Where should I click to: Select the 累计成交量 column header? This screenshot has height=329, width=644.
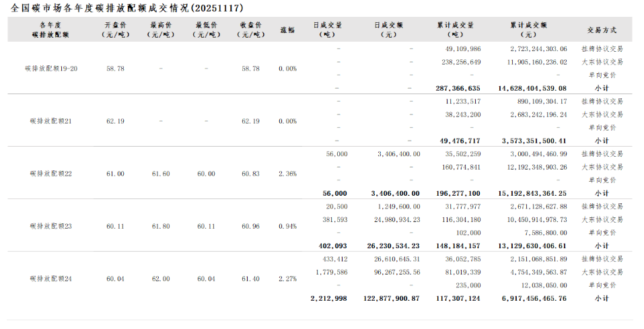click(x=456, y=30)
